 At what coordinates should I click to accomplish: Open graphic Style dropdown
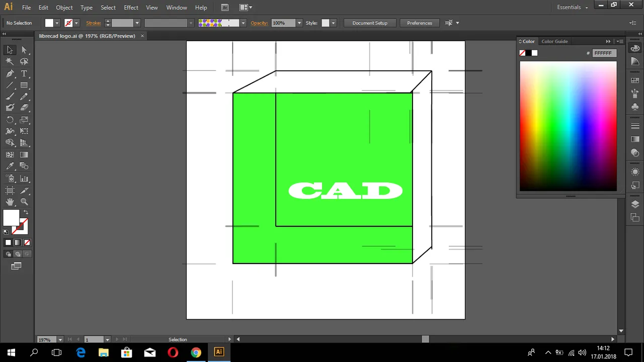333,23
